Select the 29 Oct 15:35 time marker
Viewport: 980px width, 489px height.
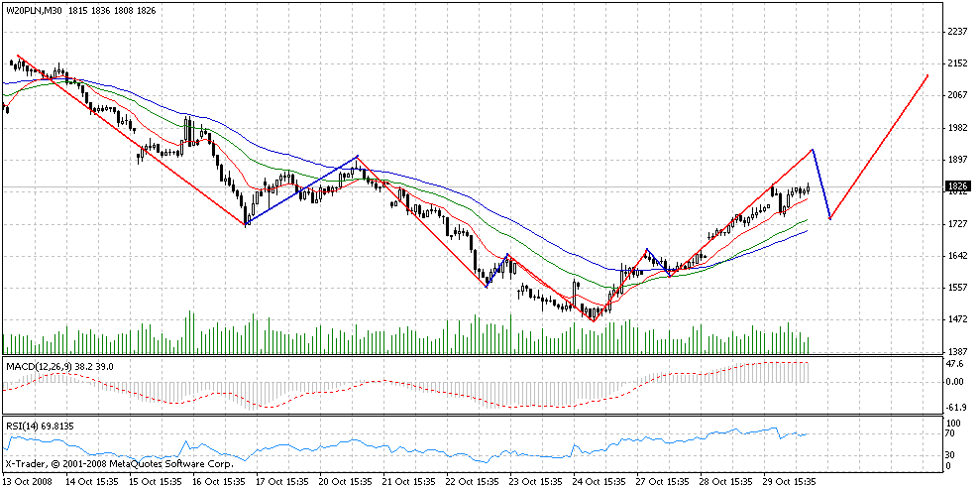pyautogui.click(x=791, y=480)
